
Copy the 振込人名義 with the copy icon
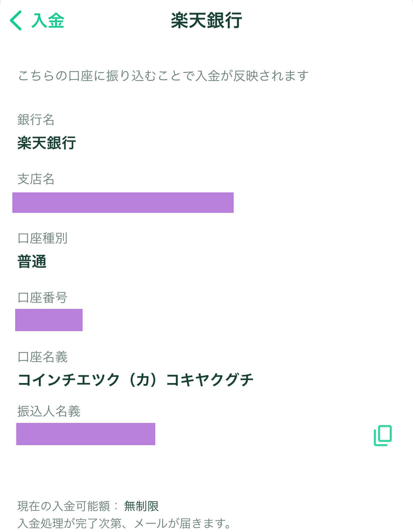point(383,436)
